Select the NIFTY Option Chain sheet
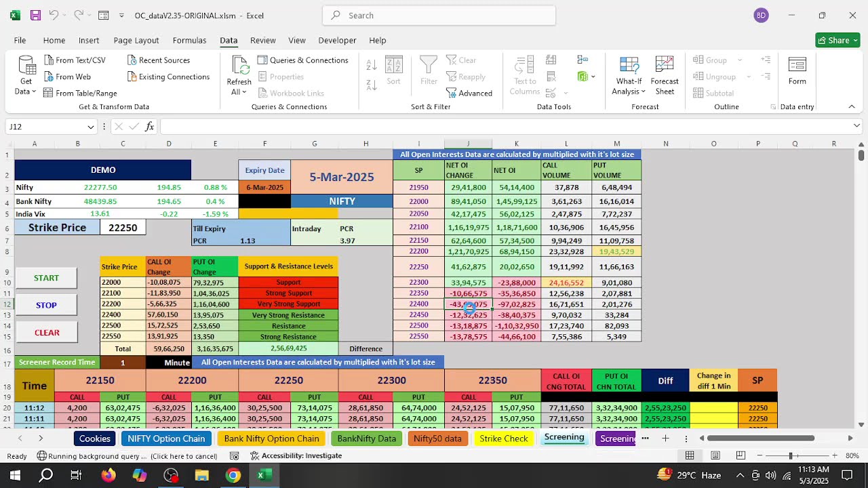 coord(166,439)
